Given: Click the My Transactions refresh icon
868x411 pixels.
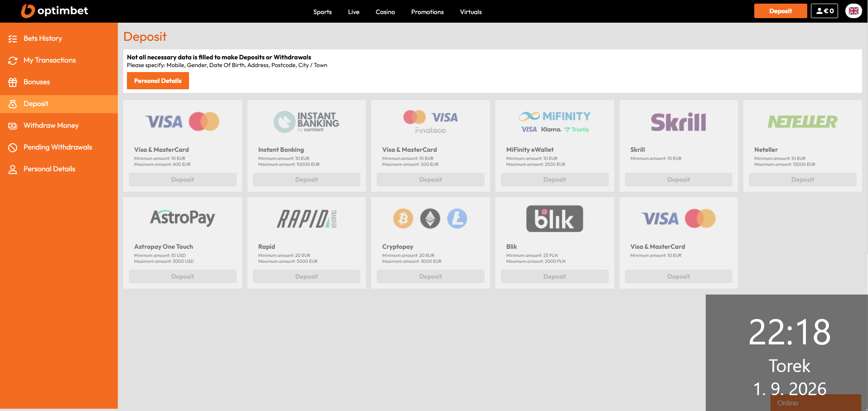Looking at the screenshot, I should [x=13, y=61].
